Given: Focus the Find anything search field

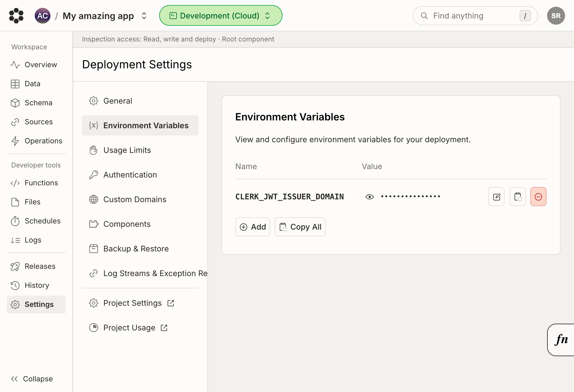Looking at the screenshot, I should tap(475, 16).
